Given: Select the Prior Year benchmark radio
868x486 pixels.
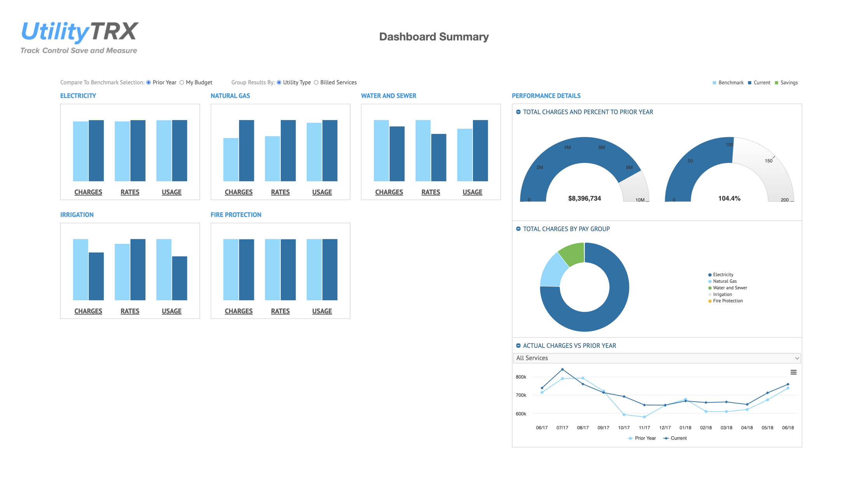Looking at the screenshot, I should (149, 82).
